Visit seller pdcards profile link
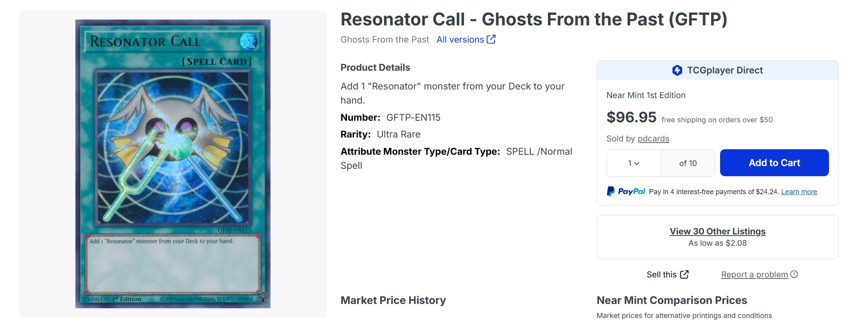868x327 pixels. coord(653,139)
